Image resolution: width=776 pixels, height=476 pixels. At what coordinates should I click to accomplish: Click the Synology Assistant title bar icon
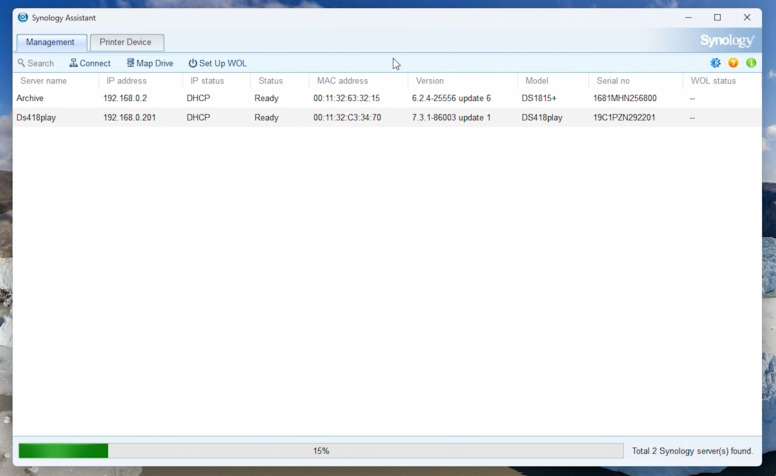click(x=23, y=17)
